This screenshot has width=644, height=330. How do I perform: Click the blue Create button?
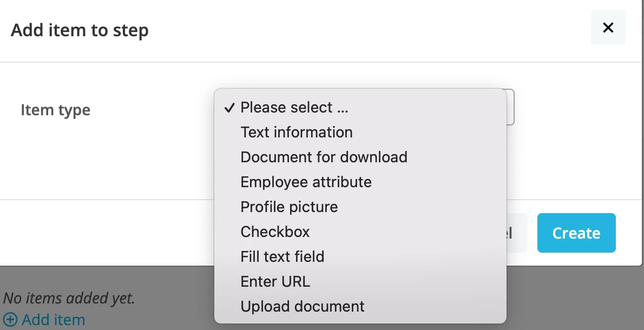pos(576,233)
